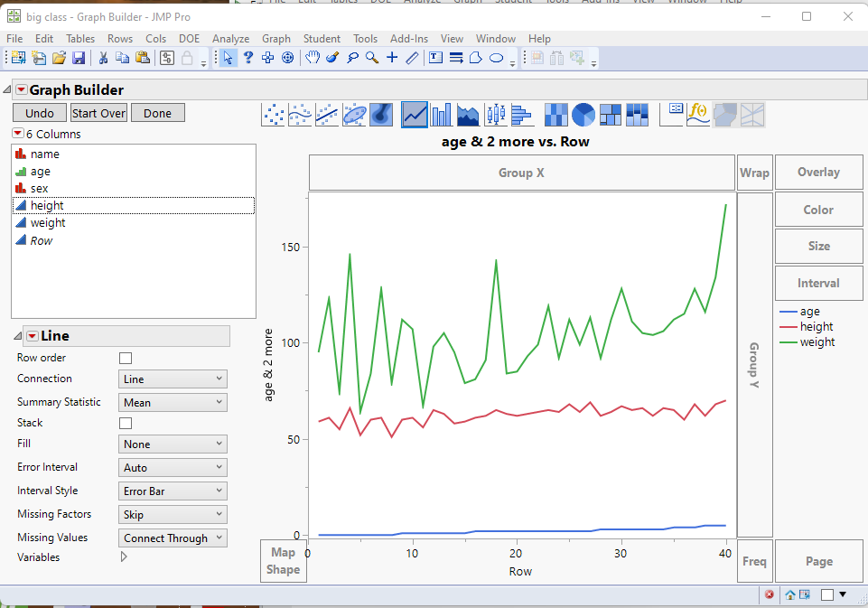Click the Done button

pos(158,113)
